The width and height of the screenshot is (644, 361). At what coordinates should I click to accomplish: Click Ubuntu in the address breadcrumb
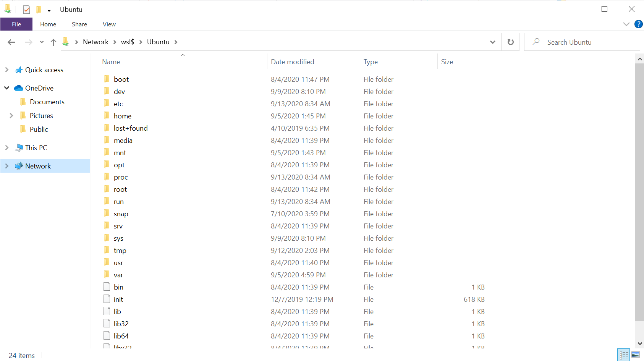(158, 42)
